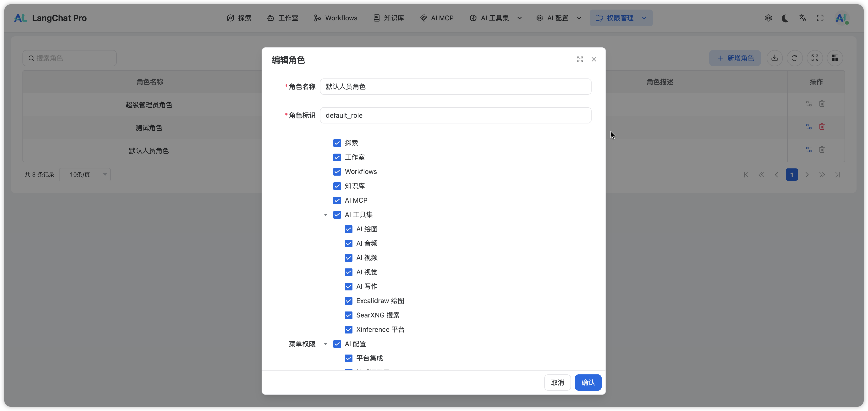Collapse the AI 工具集 tree node

coord(325,215)
